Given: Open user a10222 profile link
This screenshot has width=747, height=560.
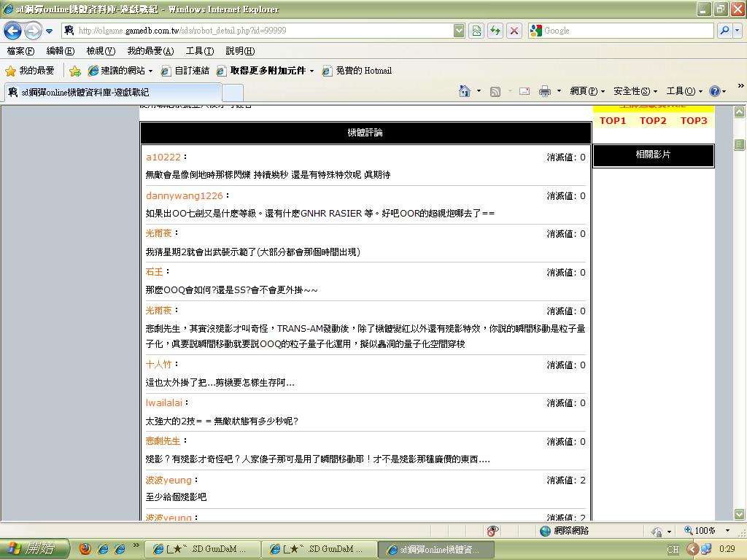Looking at the screenshot, I should click(x=163, y=157).
